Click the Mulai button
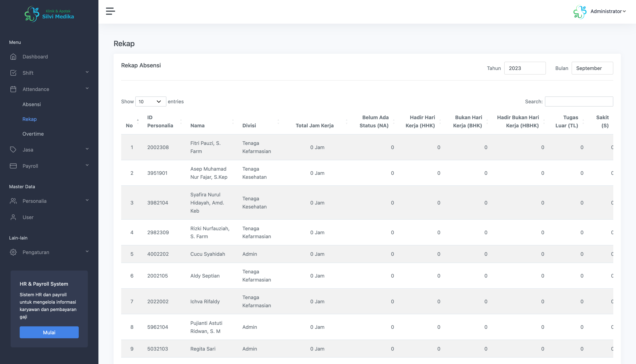The height and width of the screenshot is (364, 636). (49, 332)
